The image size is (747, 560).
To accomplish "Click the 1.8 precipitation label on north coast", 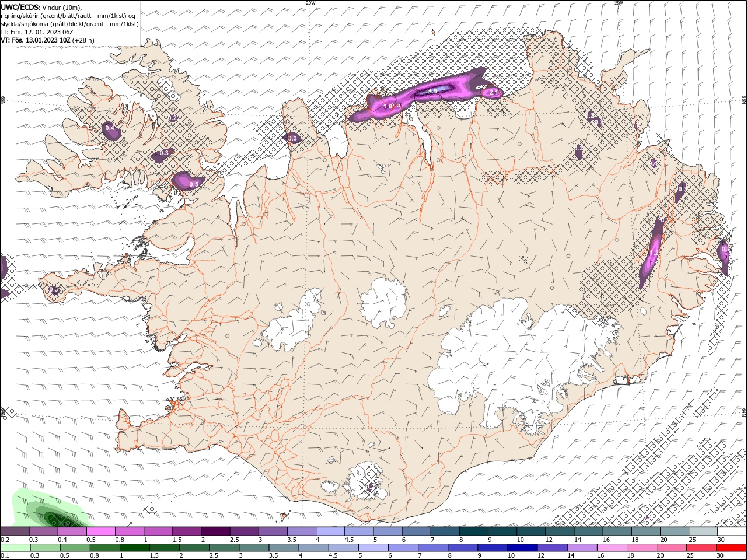I will (388, 106).
